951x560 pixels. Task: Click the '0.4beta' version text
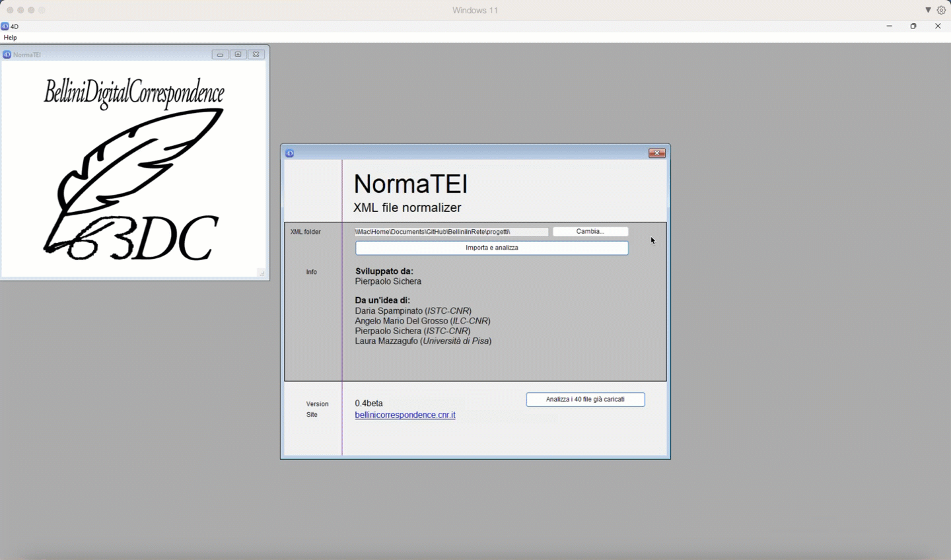[369, 403]
